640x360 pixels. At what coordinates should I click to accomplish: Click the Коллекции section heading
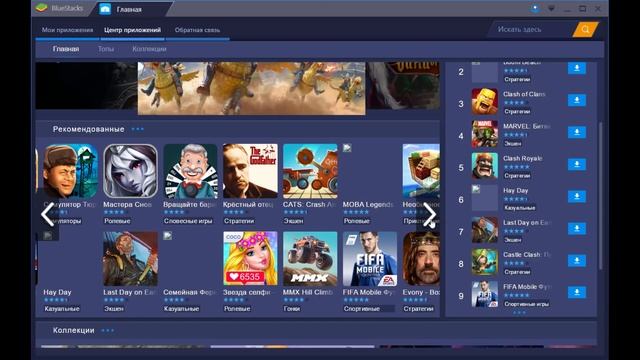click(x=73, y=330)
